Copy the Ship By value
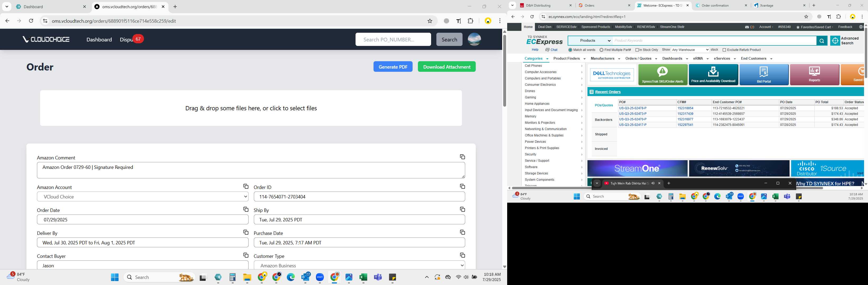This screenshot has width=868, height=285. tap(462, 209)
